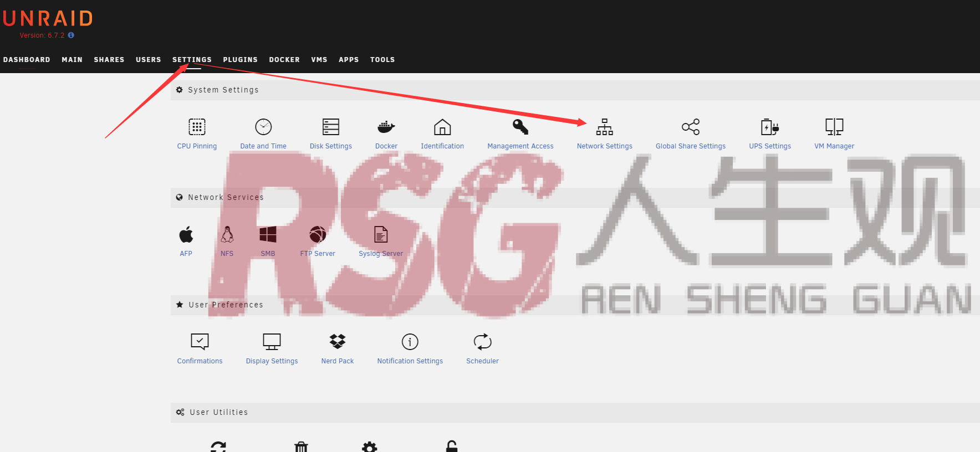980x452 pixels.
Task: Click the Notification Settings link text
Action: [410, 361]
